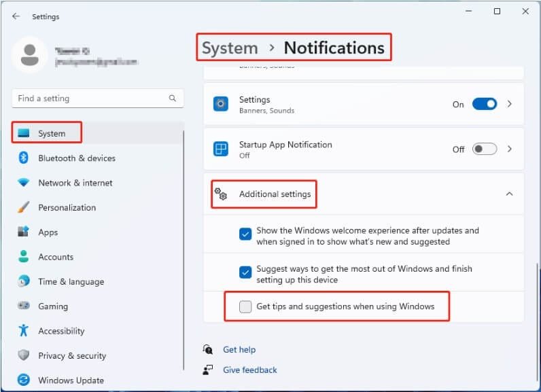
Task: Open Settings app notification details chevron
Action: pyautogui.click(x=510, y=104)
